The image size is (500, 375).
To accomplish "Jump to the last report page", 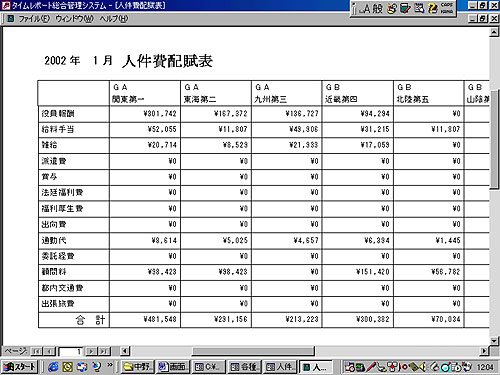I will tap(104, 351).
